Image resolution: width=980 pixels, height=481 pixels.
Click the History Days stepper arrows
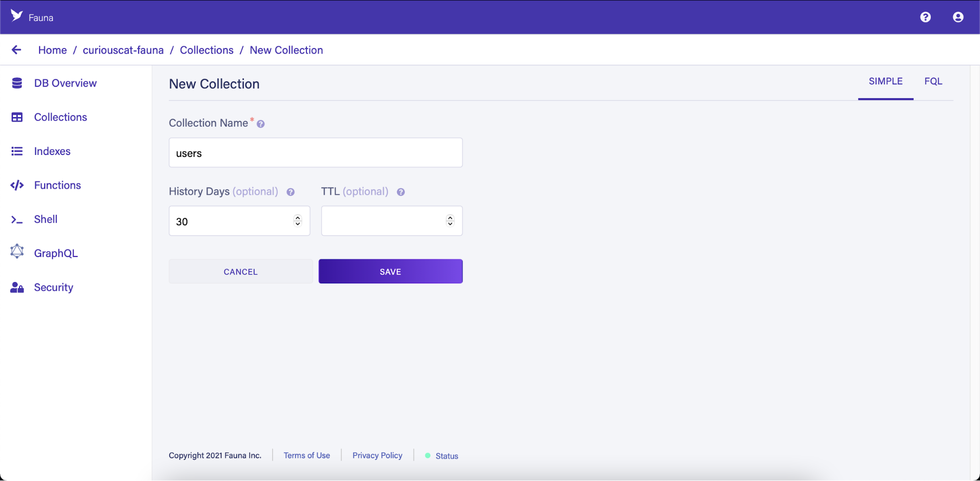[x=298, y=221]
